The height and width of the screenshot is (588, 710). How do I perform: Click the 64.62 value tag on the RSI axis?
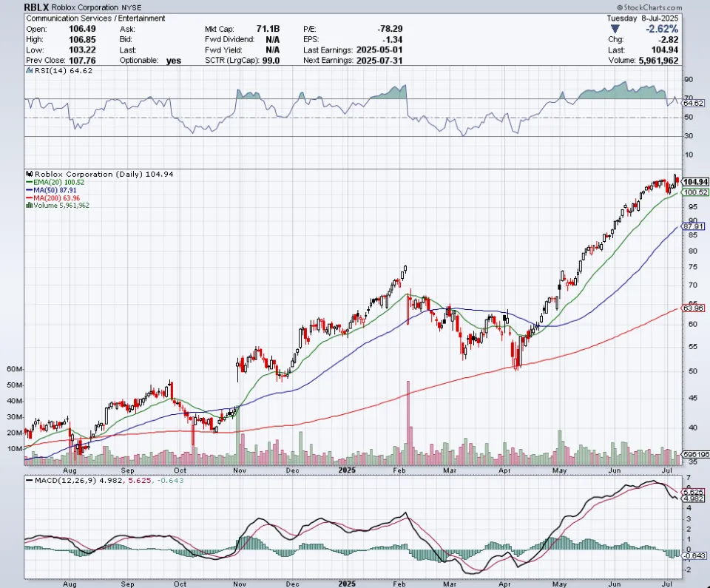[x=693, y=104]
